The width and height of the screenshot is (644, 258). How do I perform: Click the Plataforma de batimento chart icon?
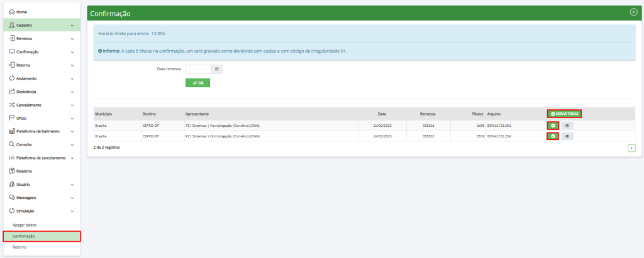coord(11,131)
